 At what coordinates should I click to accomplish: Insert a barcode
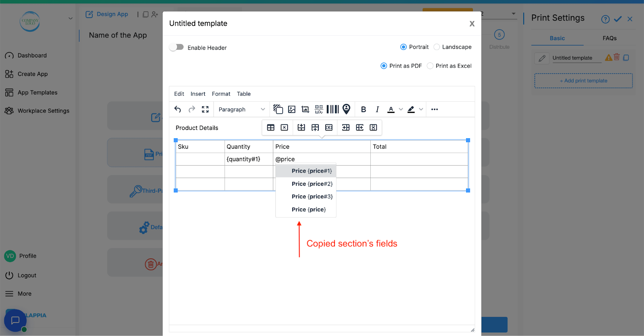pos(332,109)
